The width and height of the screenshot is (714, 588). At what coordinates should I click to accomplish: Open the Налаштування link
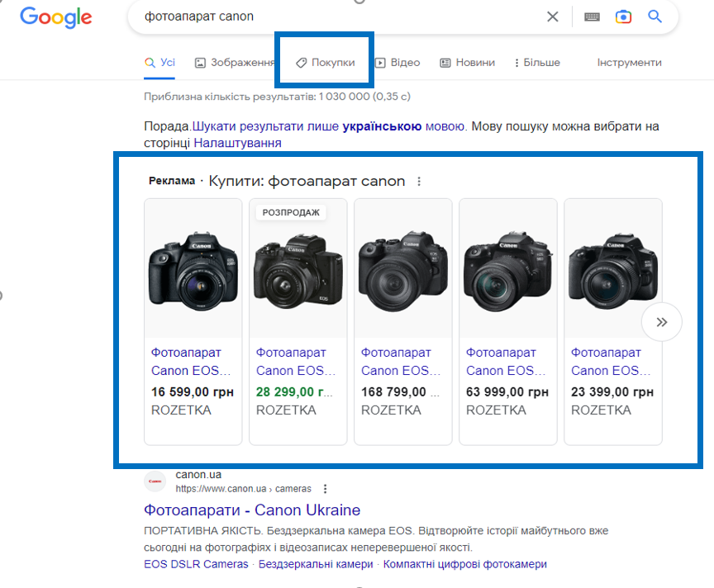point(238,143)
